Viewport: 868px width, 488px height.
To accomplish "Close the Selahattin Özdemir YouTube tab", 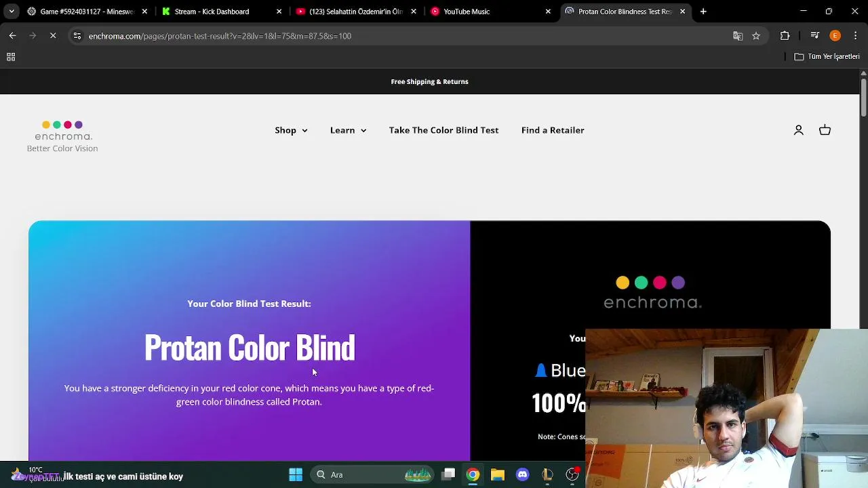I will 414,12.
